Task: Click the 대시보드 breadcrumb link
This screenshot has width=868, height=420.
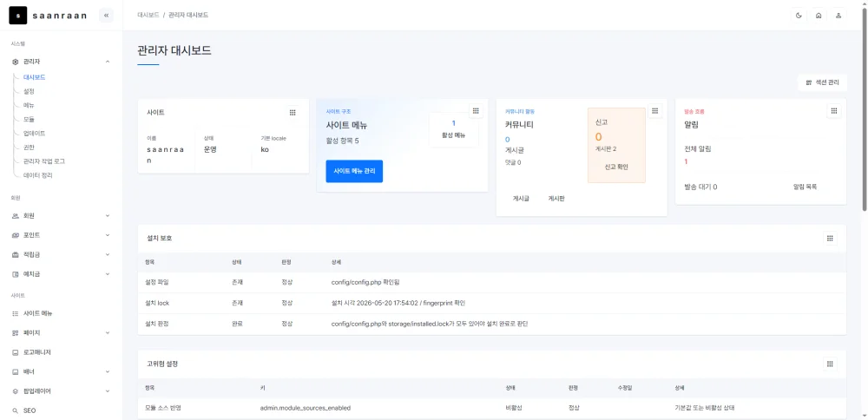Action: tap(148, 16)
